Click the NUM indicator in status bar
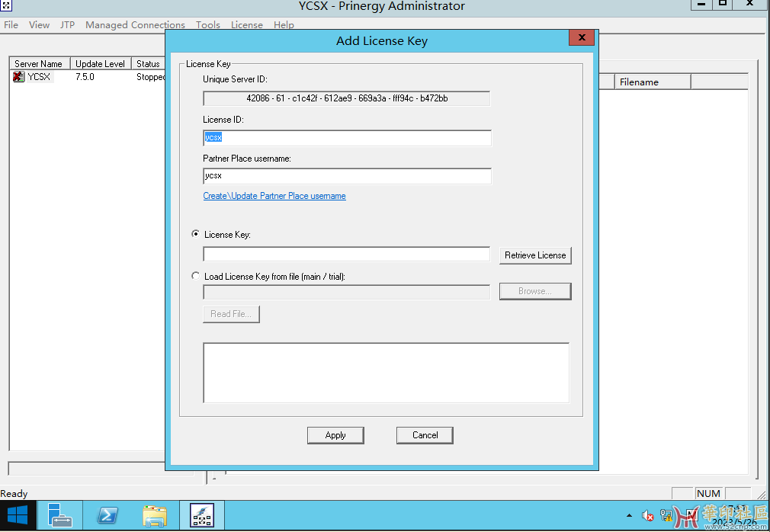 (x=708, y=493)
